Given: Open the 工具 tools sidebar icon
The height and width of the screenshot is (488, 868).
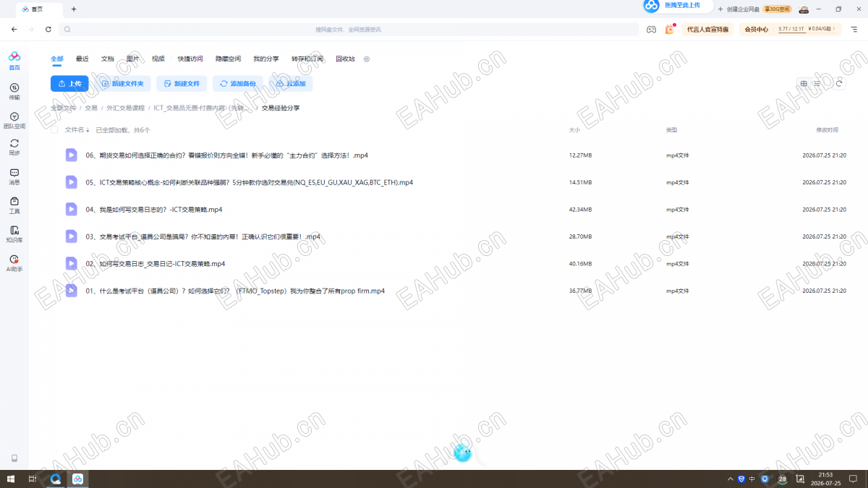Looking at the screenshot, I should pyautogui.click(x=14, y=205).
